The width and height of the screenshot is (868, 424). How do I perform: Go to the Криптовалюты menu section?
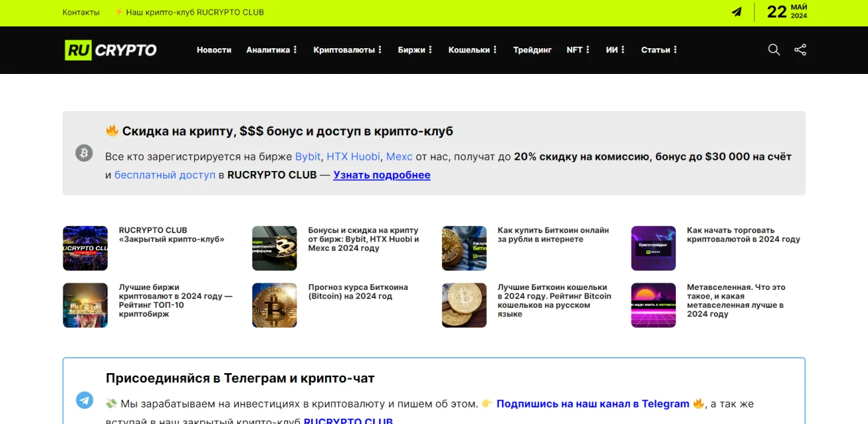click(344, 50)
